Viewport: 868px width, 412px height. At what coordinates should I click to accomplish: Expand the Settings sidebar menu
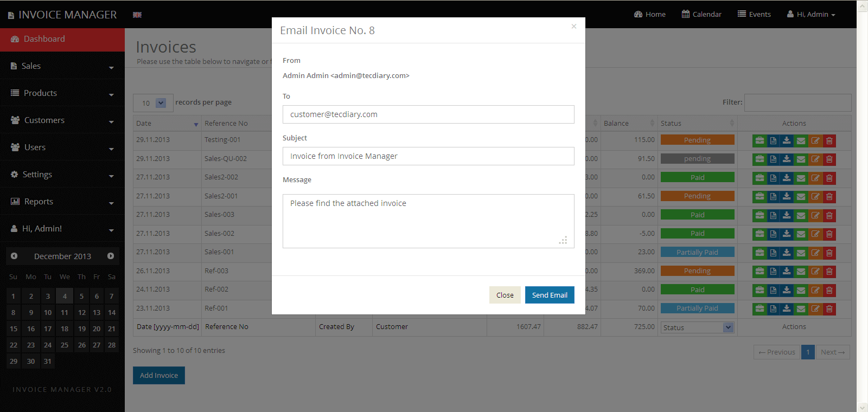[62, 175]
